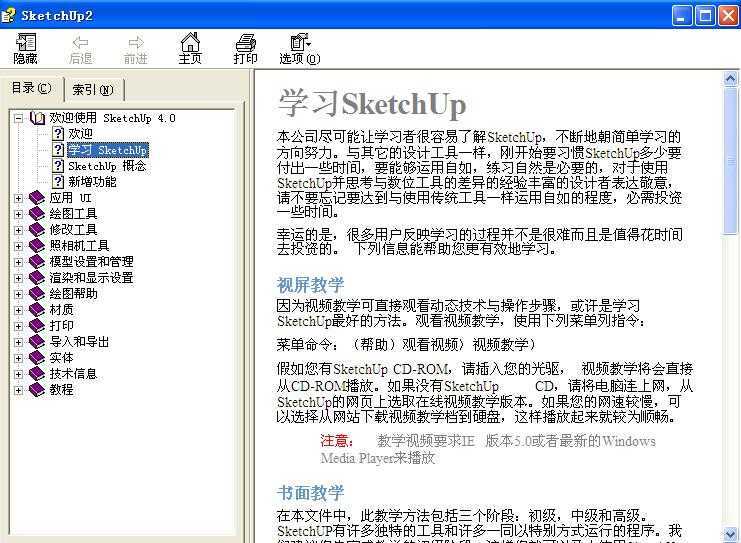Click the book icon for 修改工具
Viewport: 741px width, 543px height.
click(37, 230)
